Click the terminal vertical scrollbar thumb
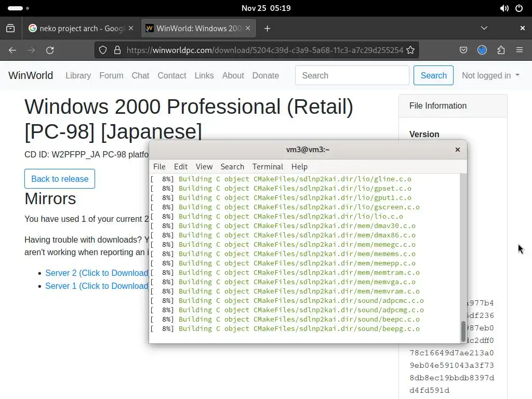Viewport: 532px width, 399px height. point(463,331)
